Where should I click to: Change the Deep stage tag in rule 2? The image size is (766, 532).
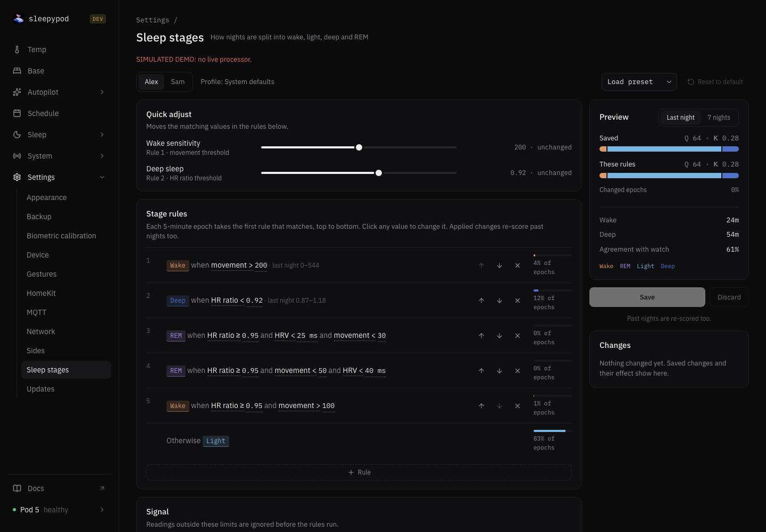click(178, 301)
